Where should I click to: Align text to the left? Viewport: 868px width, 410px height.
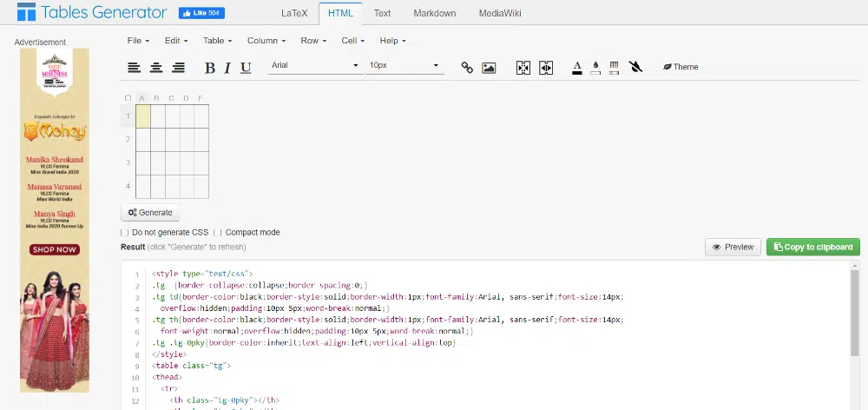pyautogui.click(x=134, y=67)
